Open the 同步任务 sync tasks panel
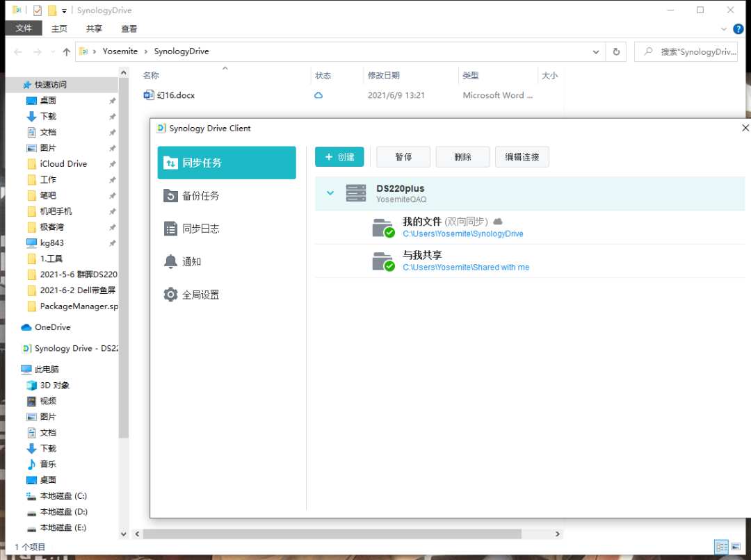751x560 pixels. [227, 163]
